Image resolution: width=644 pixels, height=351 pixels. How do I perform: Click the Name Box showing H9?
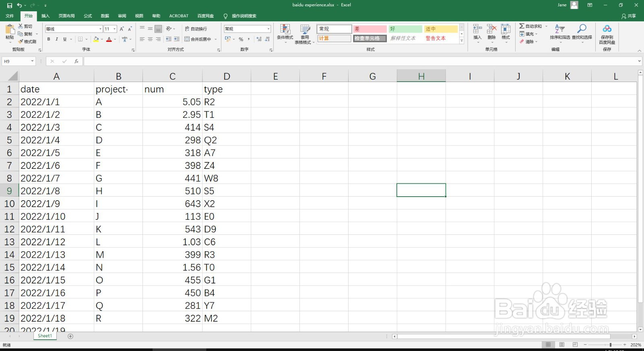tap(19, 62)
